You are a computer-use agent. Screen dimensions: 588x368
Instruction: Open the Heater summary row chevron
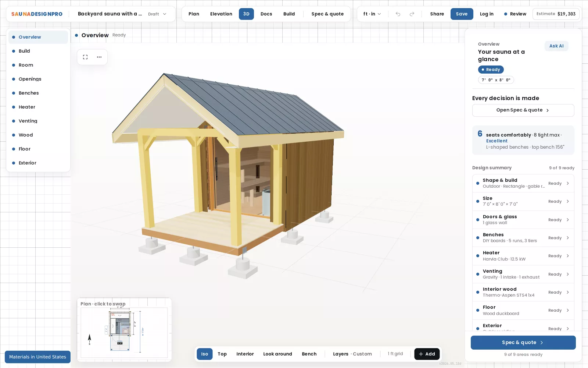[x=568, y=256]
